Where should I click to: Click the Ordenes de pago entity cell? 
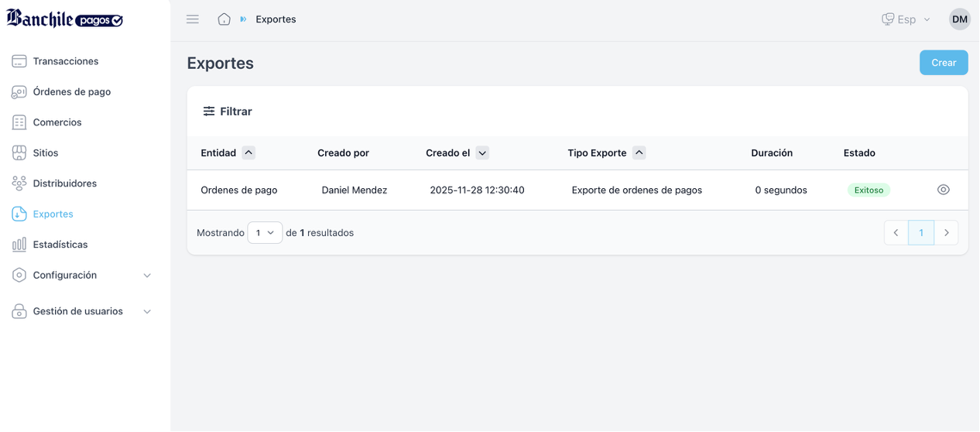click(x=238, y=190)
